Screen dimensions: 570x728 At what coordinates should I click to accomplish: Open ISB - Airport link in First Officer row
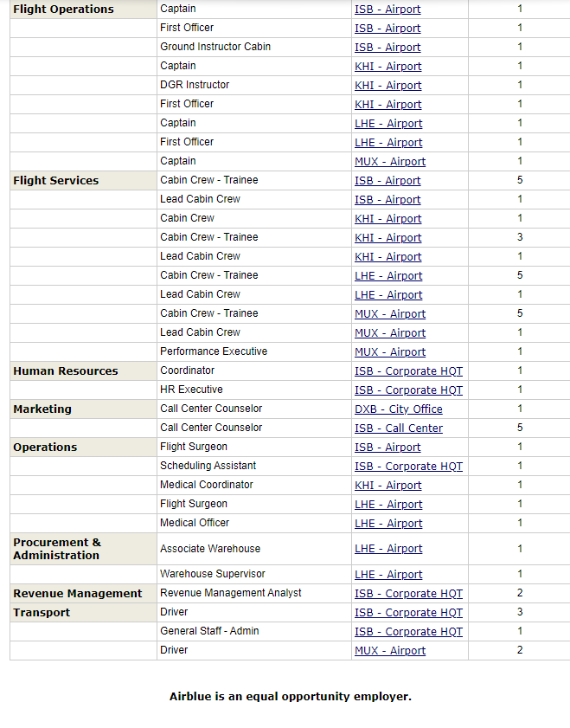tap(387, 29)
